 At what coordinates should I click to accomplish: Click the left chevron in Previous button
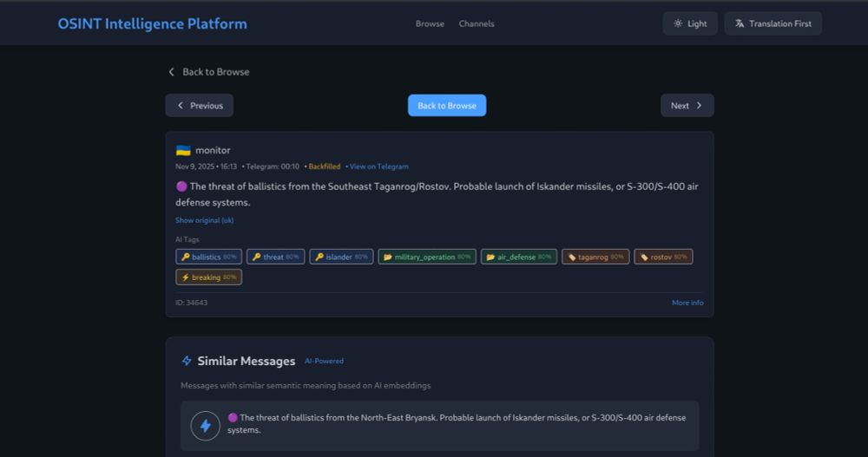pos(180,105)
